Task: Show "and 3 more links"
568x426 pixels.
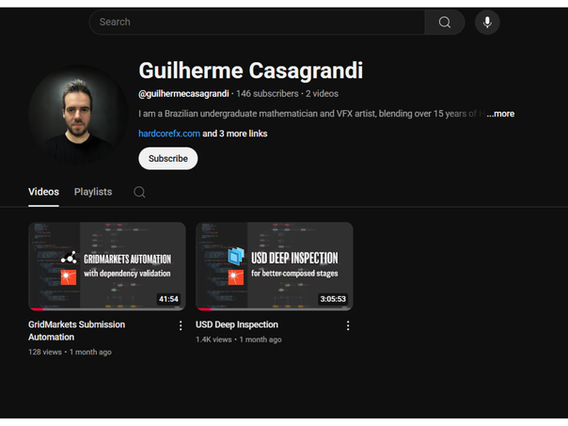Action: click(235, 134)
